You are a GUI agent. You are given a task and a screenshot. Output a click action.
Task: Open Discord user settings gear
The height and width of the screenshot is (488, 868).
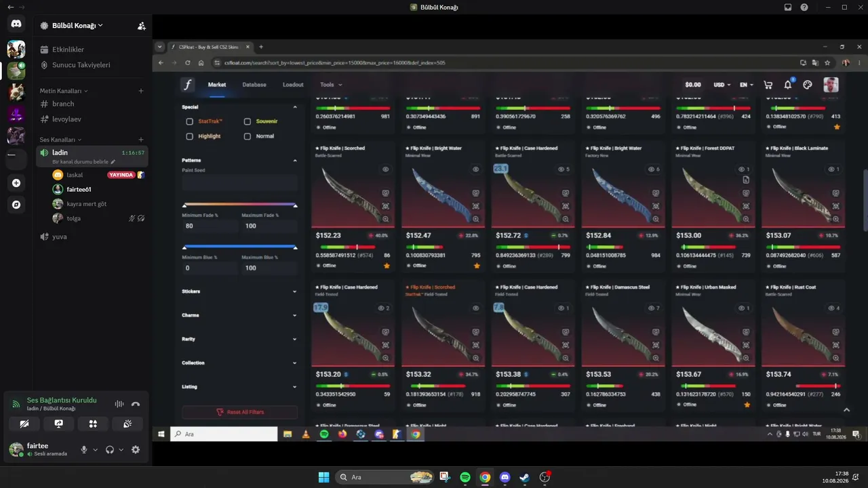coord(136,449)
